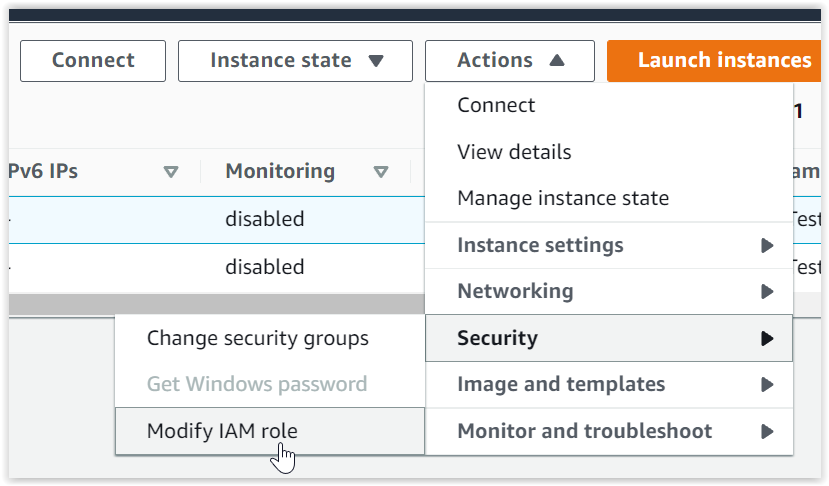Sort by the Monitoring column arrow

coord(380,172)
